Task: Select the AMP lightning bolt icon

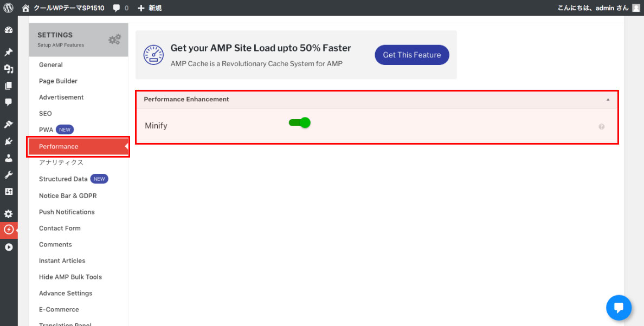Action: pyautogui.click(x=9, y=230)
